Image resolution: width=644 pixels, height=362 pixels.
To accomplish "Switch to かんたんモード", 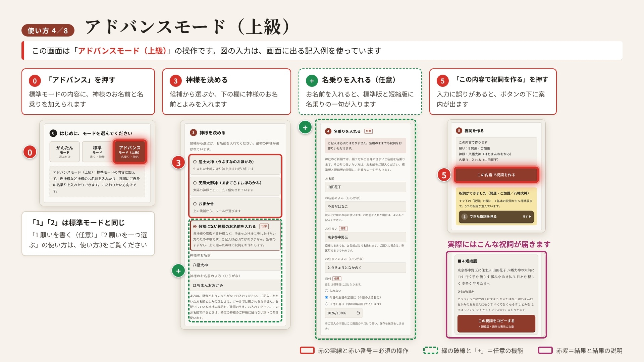I will [65, 152].
